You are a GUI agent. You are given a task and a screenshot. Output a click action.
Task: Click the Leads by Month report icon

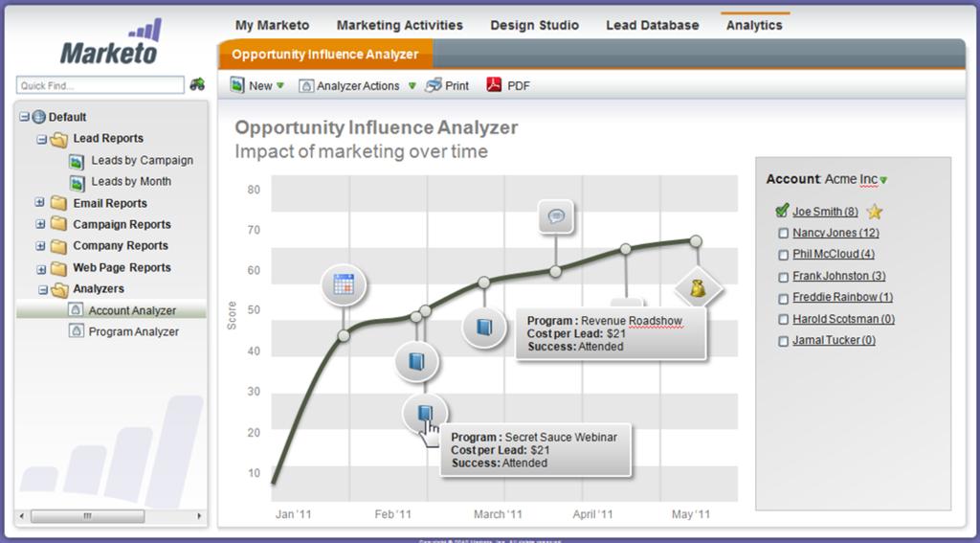[x=77, y=183]
